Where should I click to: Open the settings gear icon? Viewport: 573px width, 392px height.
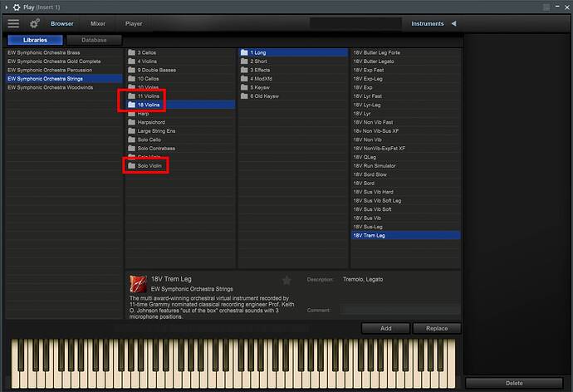(x=34, y=23)
